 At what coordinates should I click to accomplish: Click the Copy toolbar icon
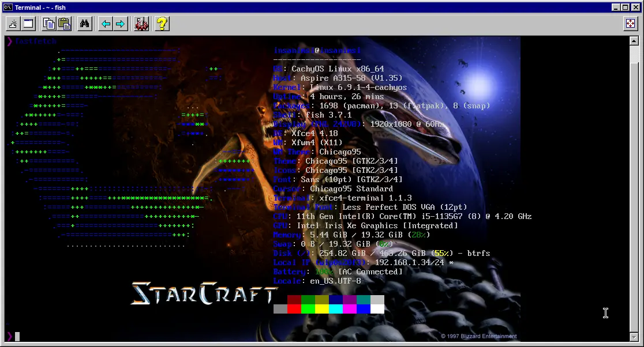point(49,24)
